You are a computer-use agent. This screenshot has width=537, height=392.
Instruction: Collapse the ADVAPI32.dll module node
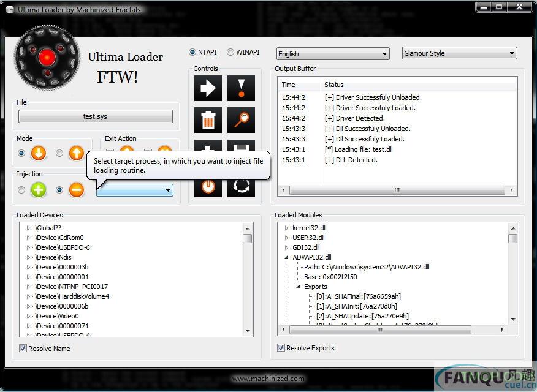point(286,257)
